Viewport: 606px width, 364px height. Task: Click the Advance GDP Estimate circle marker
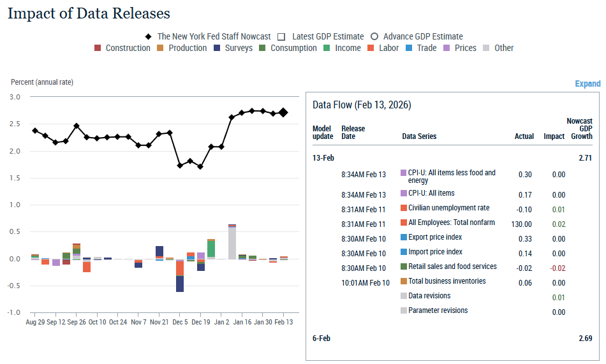pos(375,36)
